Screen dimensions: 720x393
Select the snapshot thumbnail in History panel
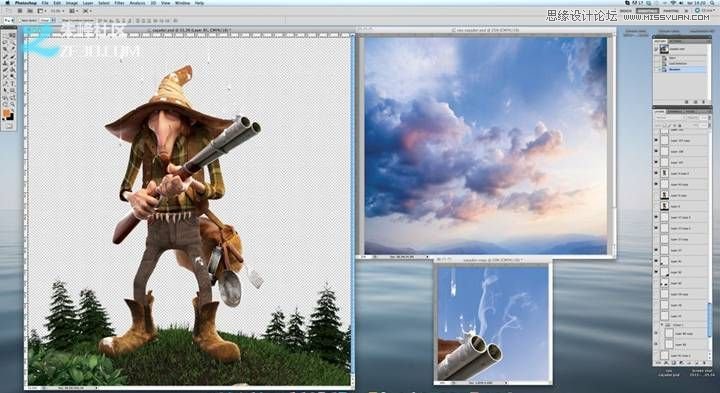(664, 49)
